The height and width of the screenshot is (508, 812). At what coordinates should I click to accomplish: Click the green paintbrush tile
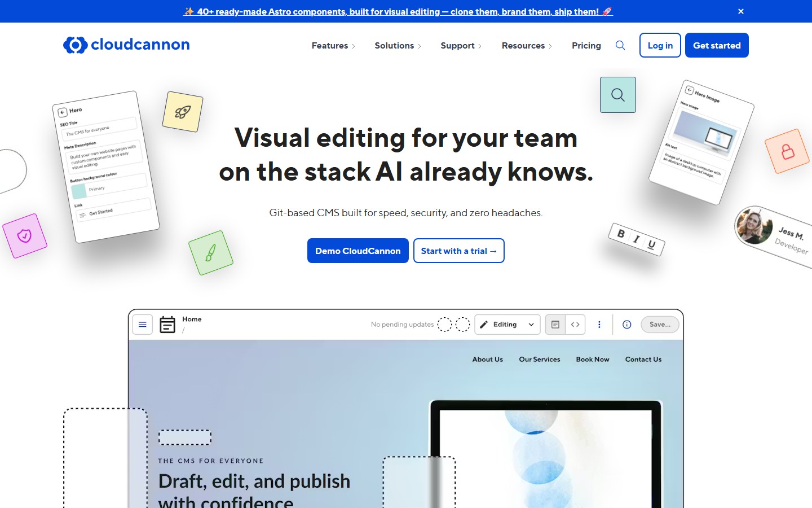click(x=211, y=253)
